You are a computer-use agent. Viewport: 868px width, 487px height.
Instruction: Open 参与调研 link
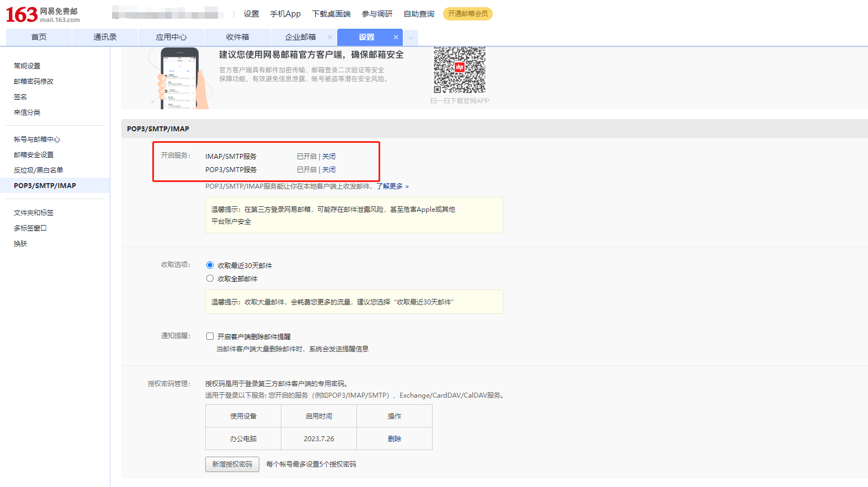click(x=377, y=14)
